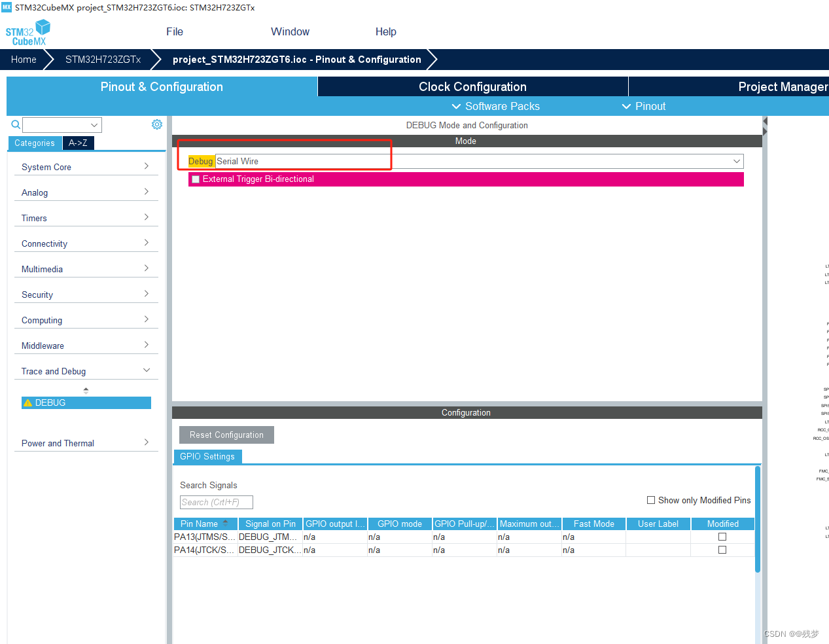
Task: Expand the Middleware category
Action: point(86,346)
